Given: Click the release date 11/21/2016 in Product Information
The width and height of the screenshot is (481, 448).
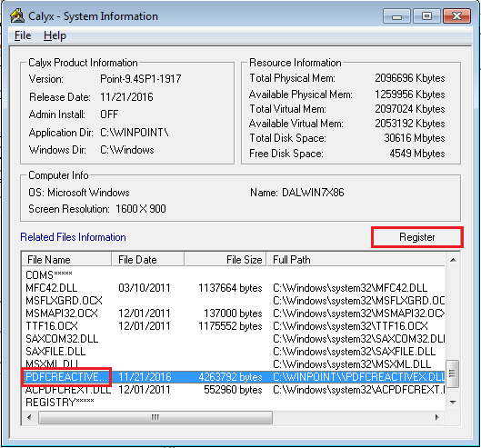Looking at the screenshot, I should pyautogui.click(x=126, y=97).
